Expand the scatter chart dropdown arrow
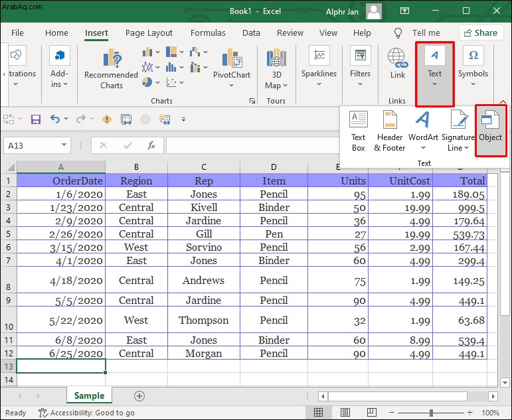The width and height of the screenshot is (512, 420). [x=181, y=82]
